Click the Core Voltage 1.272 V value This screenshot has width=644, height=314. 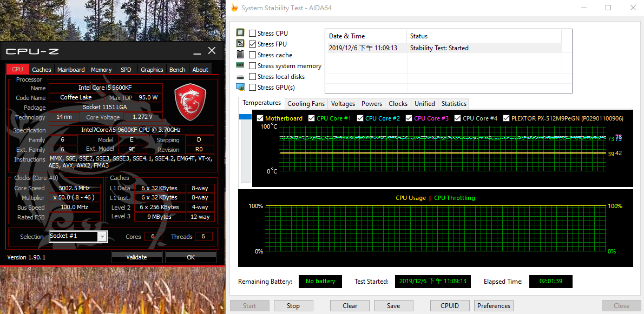pos(143,117)
